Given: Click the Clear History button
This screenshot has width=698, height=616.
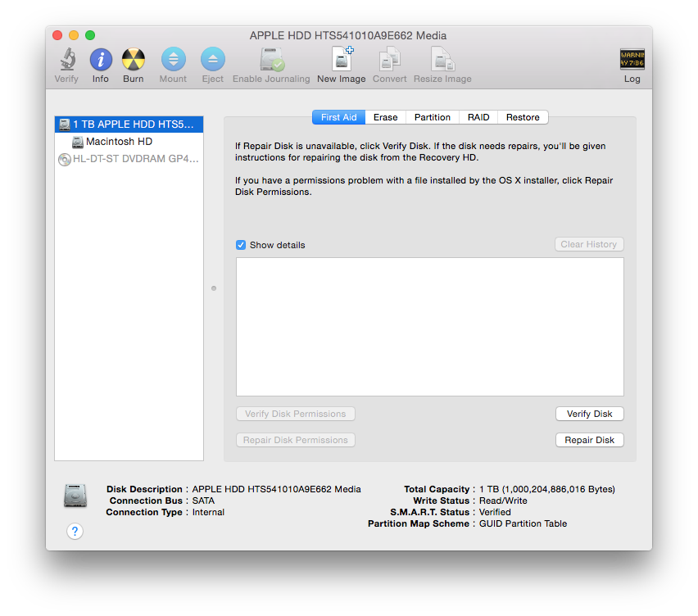Looking at the screenshot, I should 589,244.
